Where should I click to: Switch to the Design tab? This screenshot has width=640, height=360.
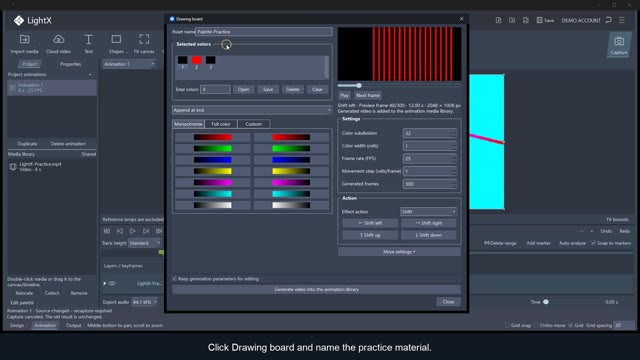point(17,325)
